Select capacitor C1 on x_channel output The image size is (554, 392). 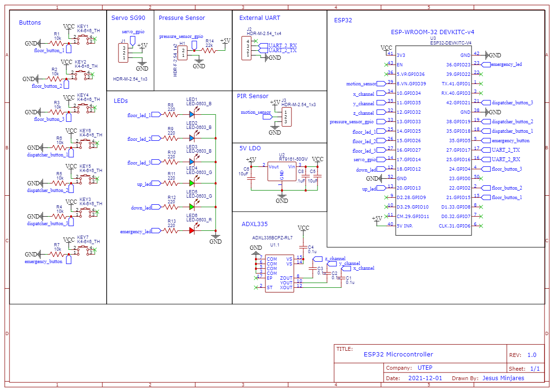(341, 278)
